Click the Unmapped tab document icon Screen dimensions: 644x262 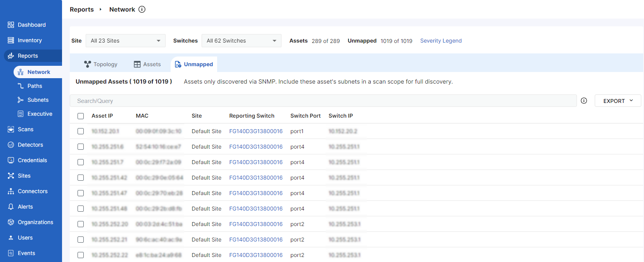click(178, 64)
